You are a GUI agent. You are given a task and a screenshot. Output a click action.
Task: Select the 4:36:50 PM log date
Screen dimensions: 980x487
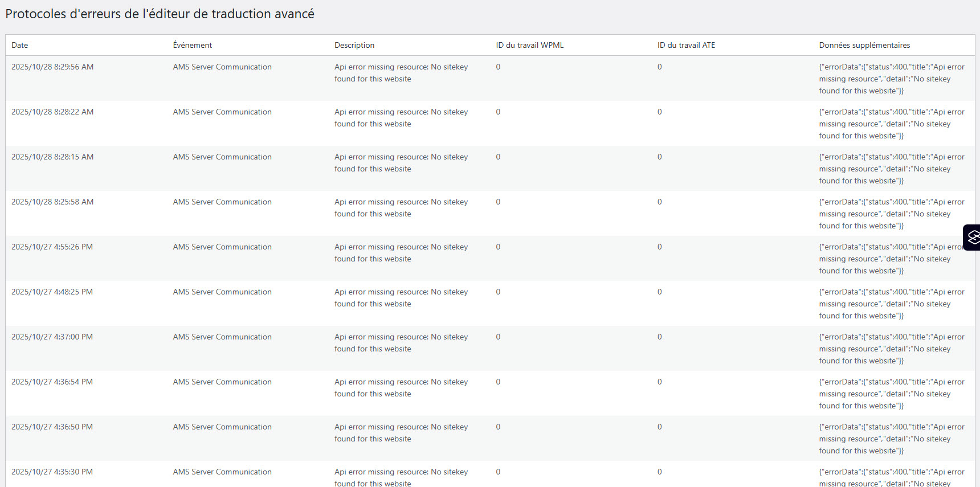point(52,427)
